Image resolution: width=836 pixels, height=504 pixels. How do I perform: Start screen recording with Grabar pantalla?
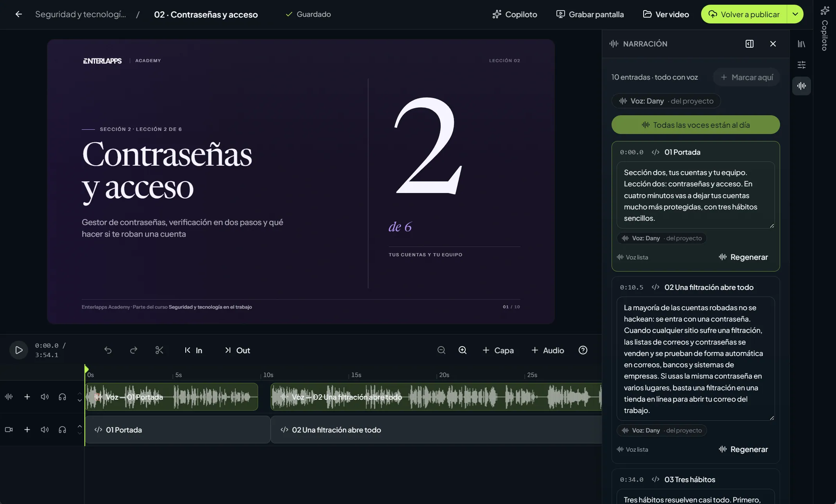(590, 14)
